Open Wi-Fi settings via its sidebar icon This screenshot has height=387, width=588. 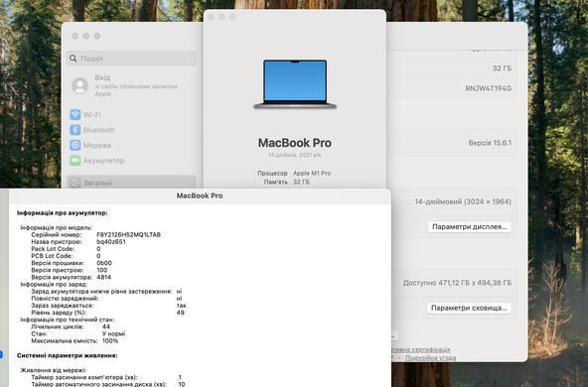coord(75,115)
